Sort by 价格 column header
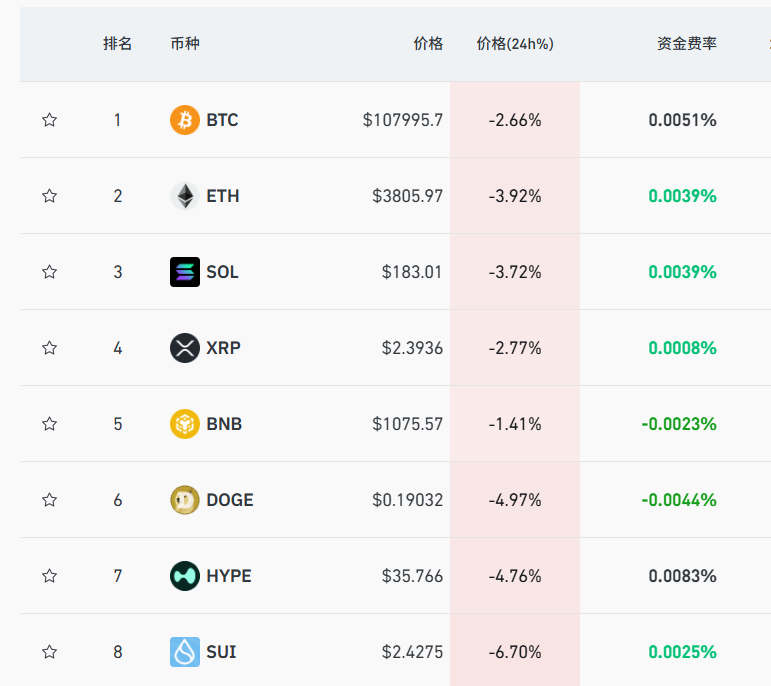771x686 pixels. pos(428,44)
